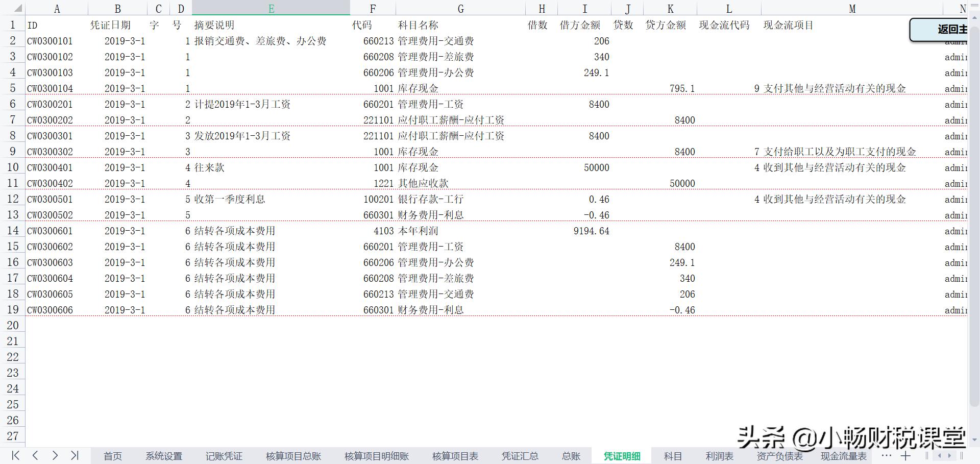Click the 返回主 button at top right
This screenshot has width=980, height=464.
point(938,29)
